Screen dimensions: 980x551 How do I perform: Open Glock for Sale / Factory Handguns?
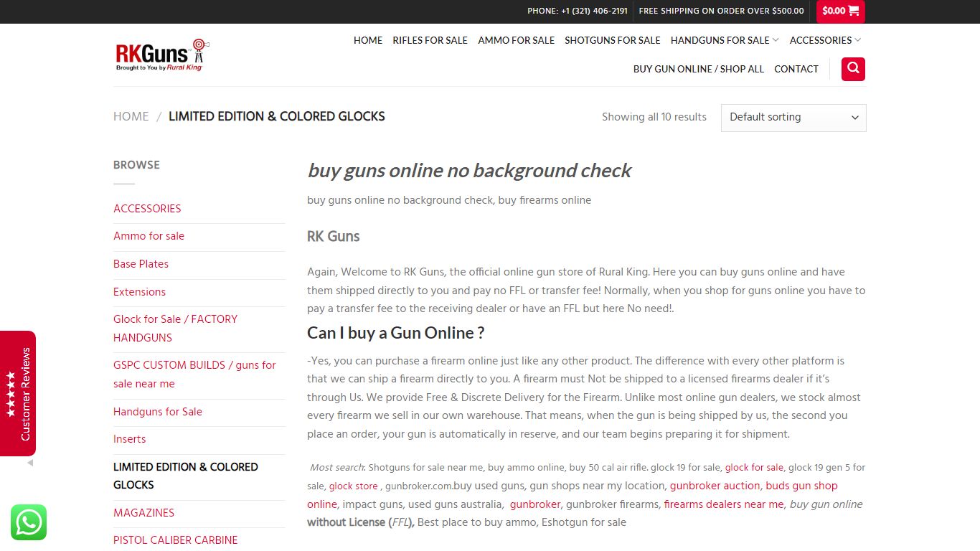[x=175, y=329]
